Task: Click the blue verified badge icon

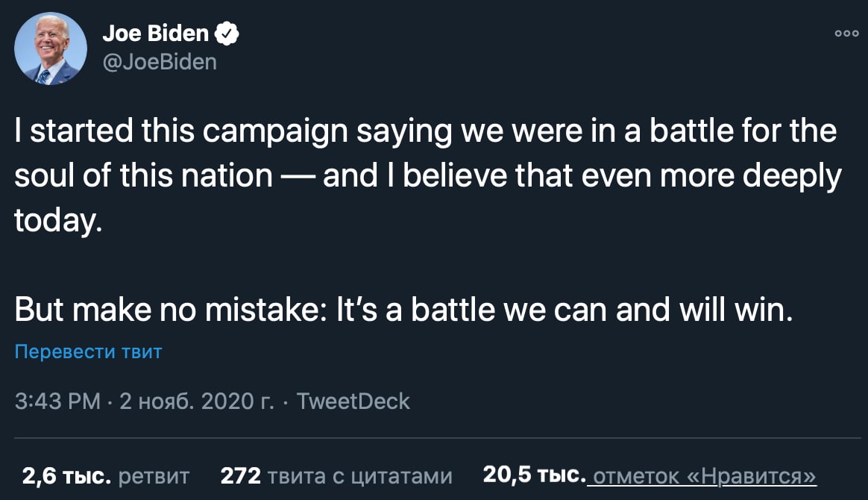Action: 227,34
